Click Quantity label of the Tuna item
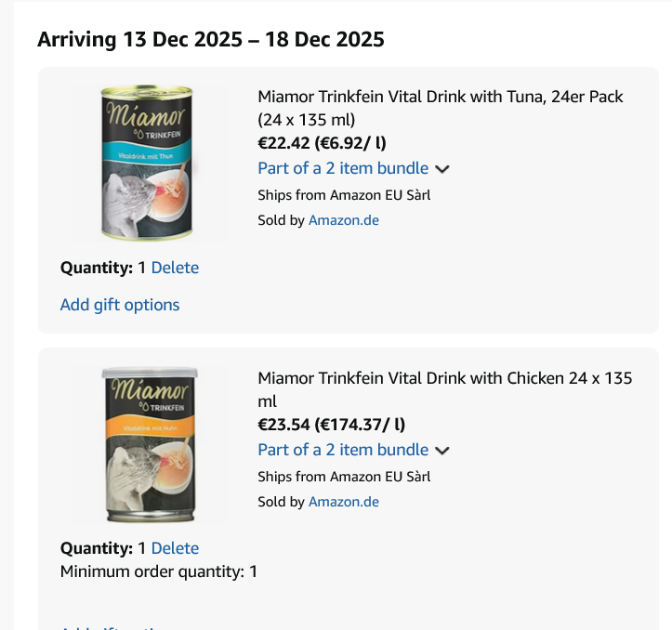Image resolution: width=672 pixels, height=630 pixels. pyautogui.click(x=97, y=268)
